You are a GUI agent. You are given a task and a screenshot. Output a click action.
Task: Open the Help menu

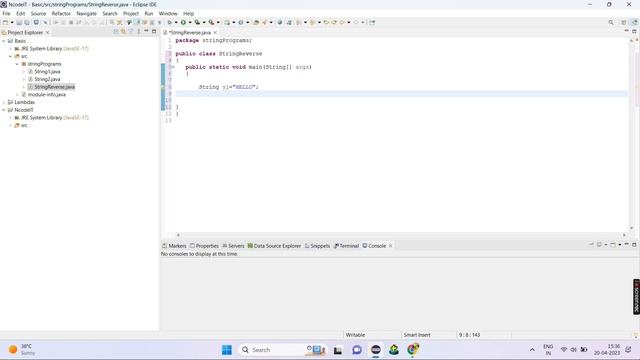(188, 13)
